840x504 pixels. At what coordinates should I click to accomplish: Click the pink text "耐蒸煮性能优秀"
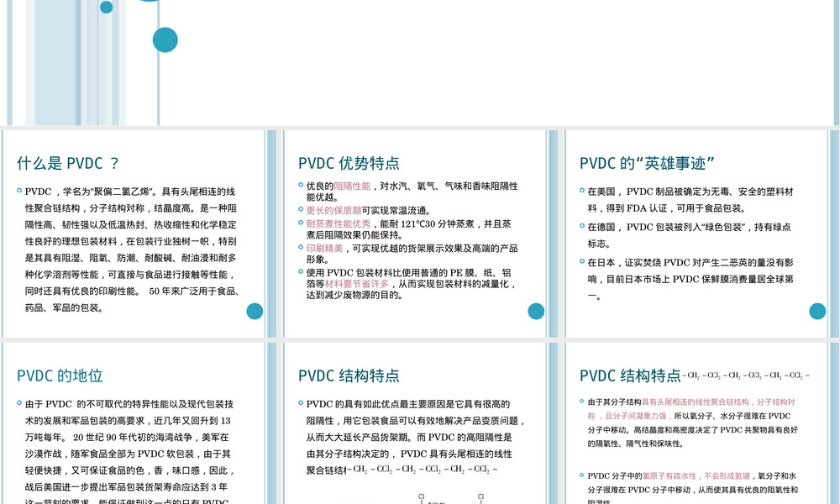[x=338, y=224]
